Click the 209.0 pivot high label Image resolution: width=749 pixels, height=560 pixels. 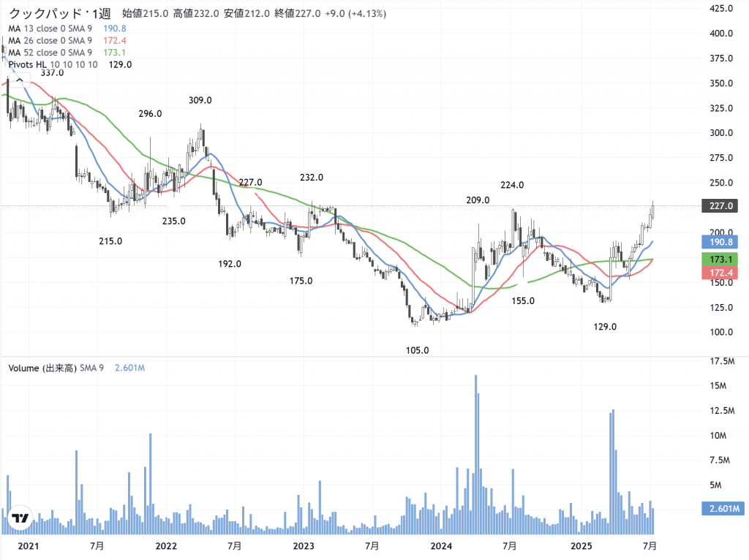478,200
